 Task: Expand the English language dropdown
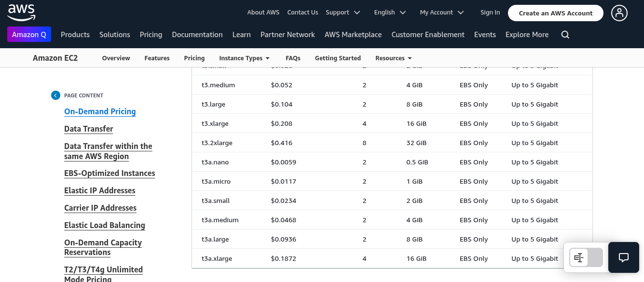point(390,13)
